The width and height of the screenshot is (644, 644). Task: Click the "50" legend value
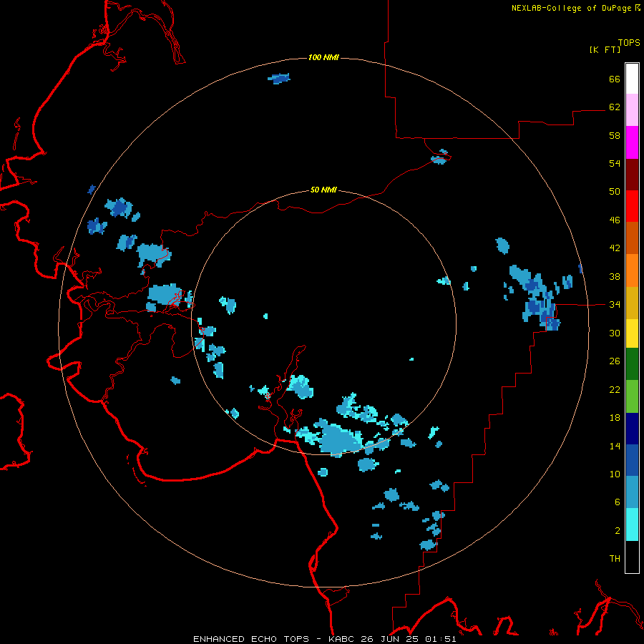click(615, 191)
